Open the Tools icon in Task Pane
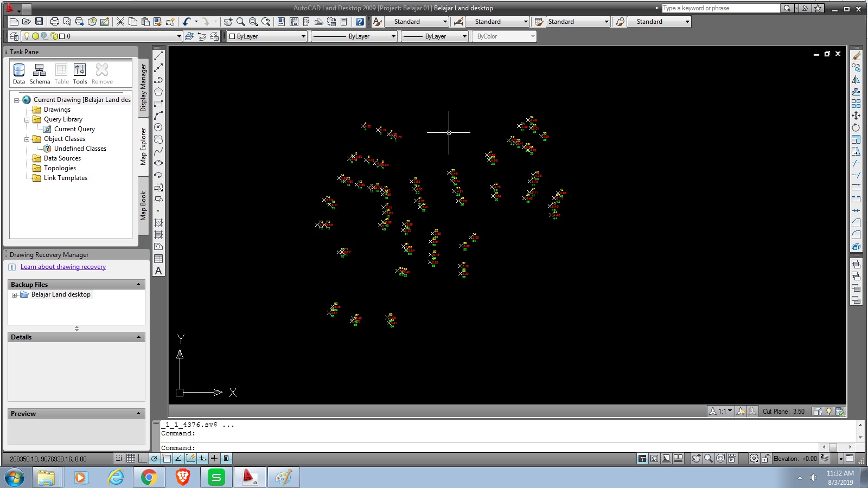This screenshot has width=868, height=488. point(80,74)
